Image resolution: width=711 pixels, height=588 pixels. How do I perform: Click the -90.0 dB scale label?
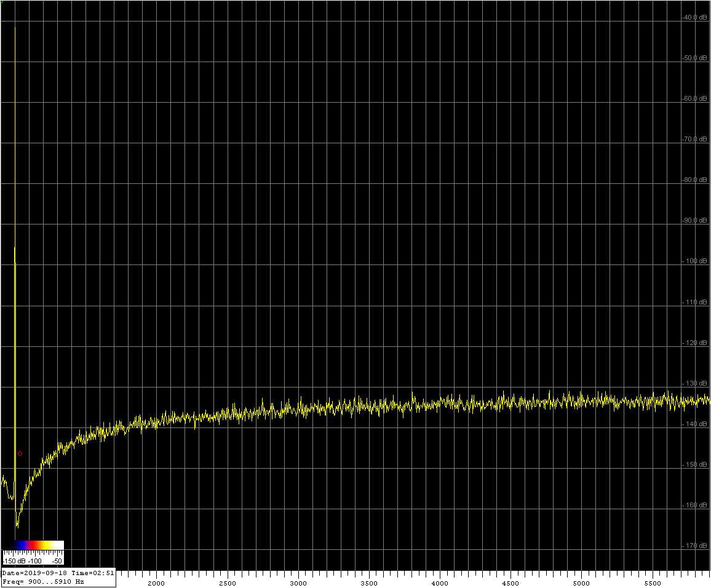pos(694,220)
